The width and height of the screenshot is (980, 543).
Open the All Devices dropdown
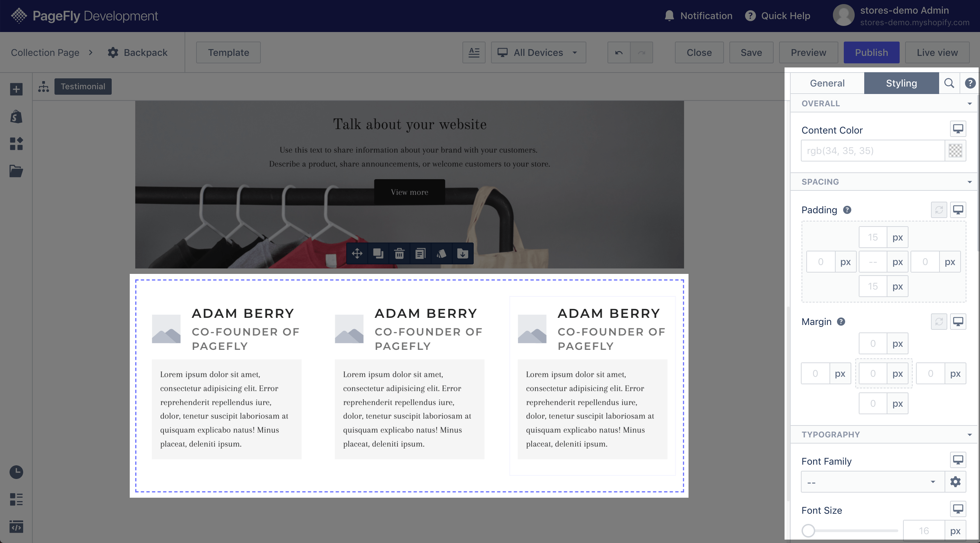(538, 52)
